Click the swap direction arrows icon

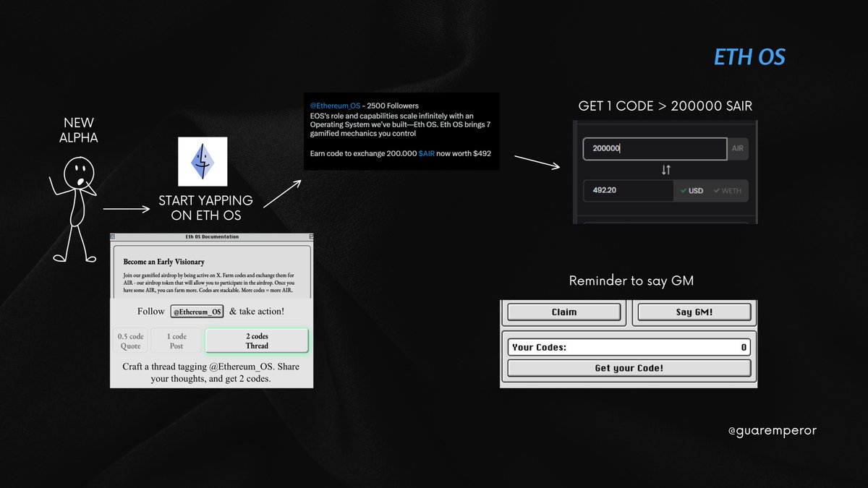666,170
